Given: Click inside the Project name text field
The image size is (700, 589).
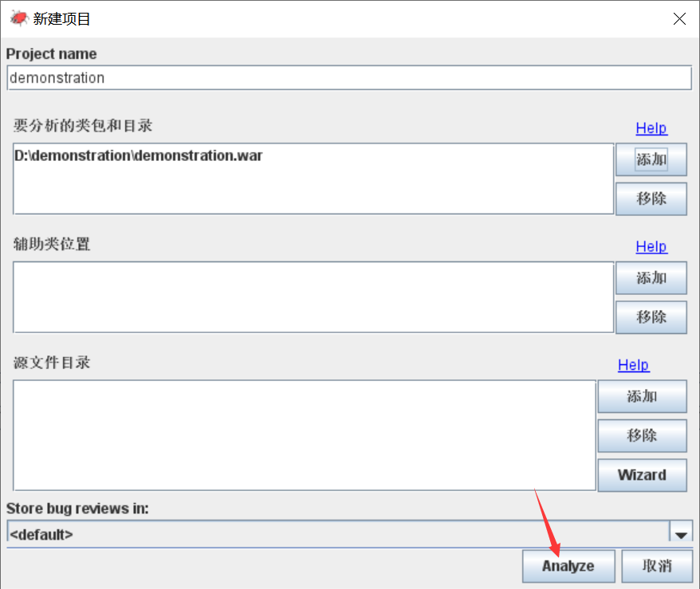Looking at the screenshot, I should point(349,77).
